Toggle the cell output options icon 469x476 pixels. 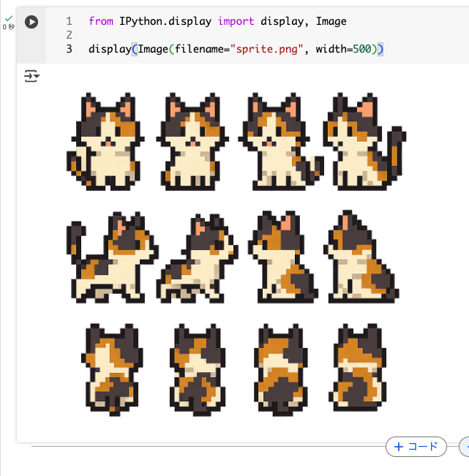coord(32,76)
